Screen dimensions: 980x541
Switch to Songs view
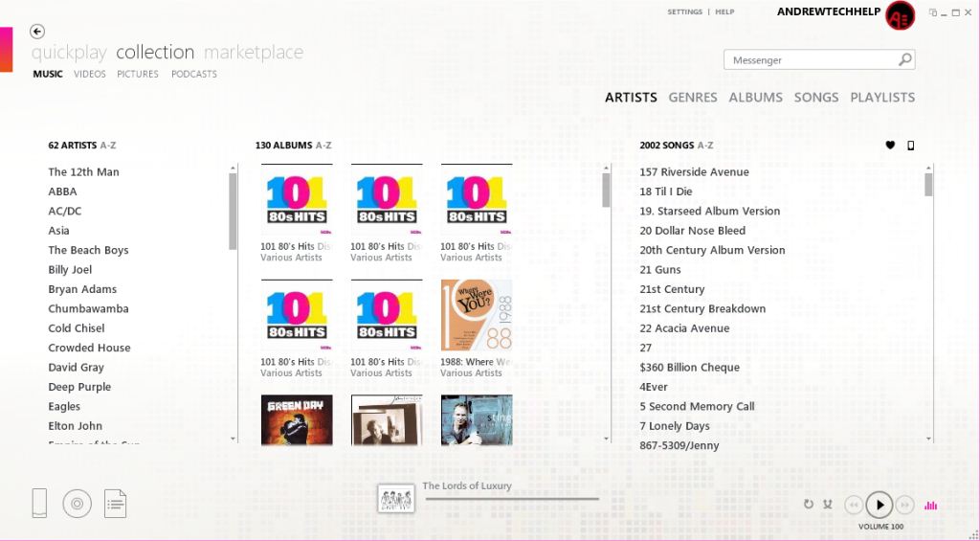(x=815, y=97)
